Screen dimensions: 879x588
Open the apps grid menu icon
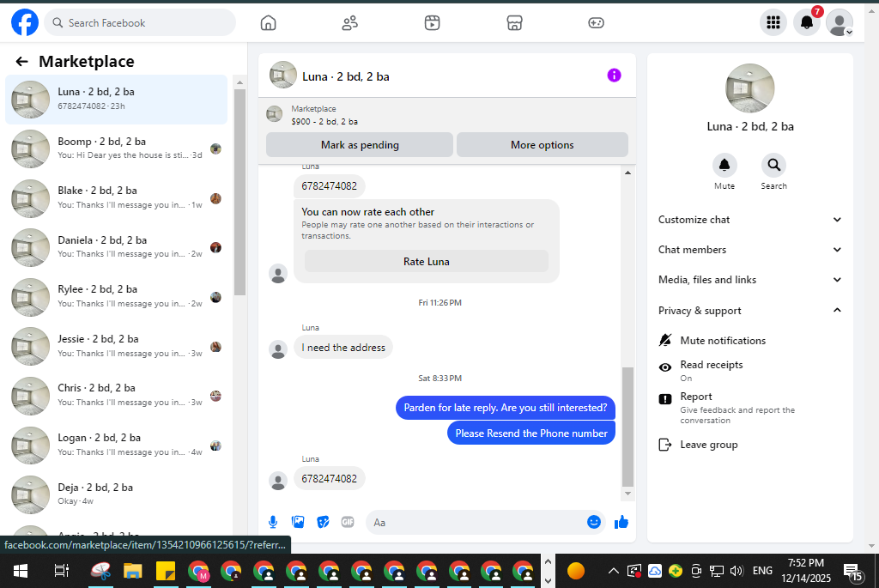tap(773, 22)
